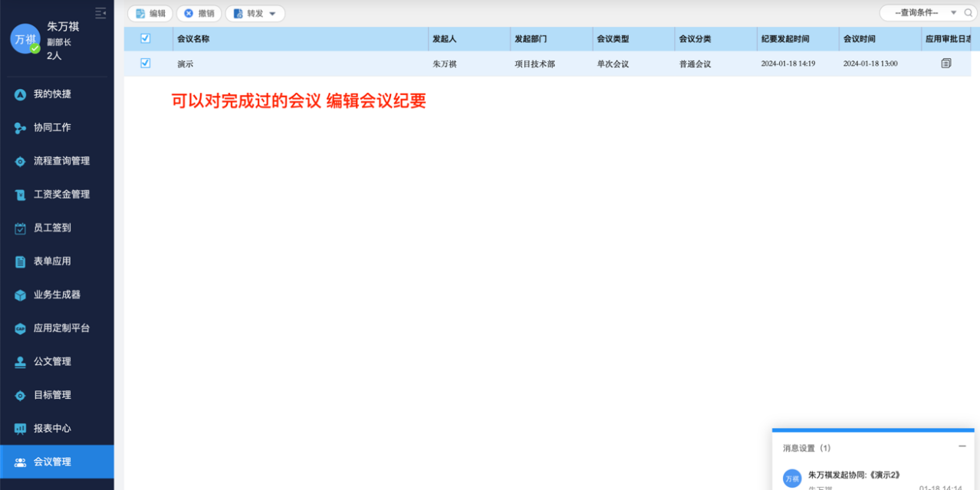Click the search magnifier icon

[x=968, y=13]
